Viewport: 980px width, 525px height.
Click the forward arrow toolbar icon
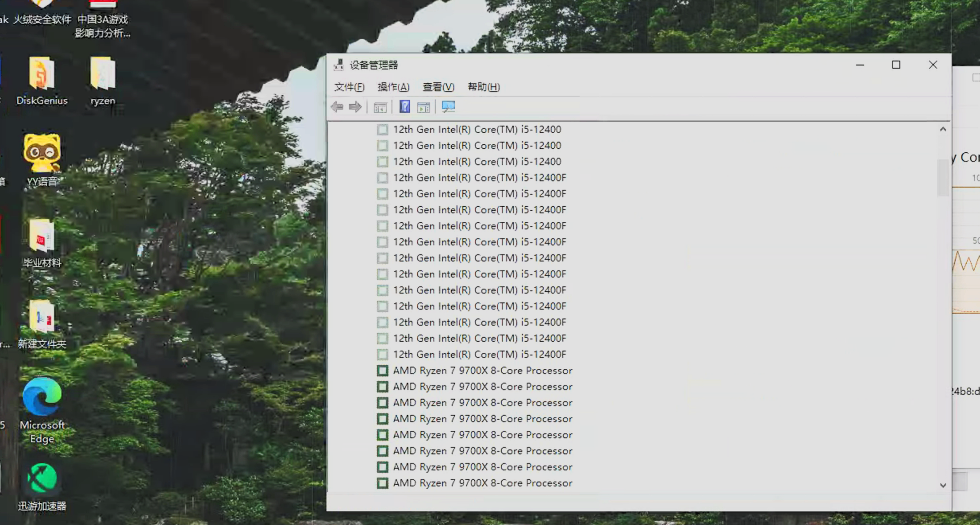click(355, 107)
